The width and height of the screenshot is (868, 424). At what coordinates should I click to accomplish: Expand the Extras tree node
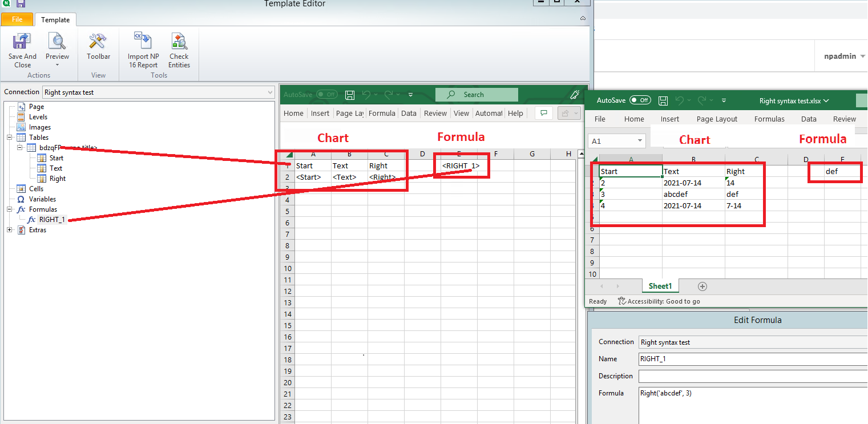10,230
